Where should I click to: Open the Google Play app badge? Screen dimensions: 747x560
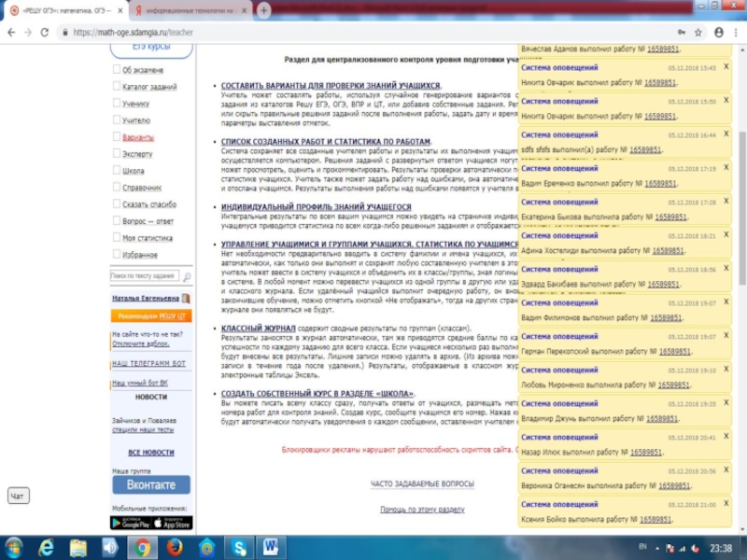(x=130, y=523)
